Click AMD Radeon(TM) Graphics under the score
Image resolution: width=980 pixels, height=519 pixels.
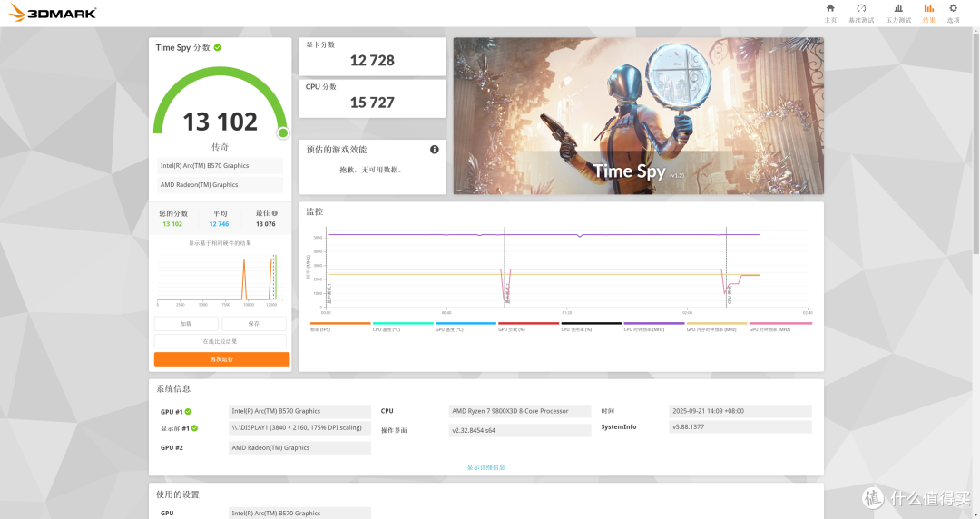(220, 184)
